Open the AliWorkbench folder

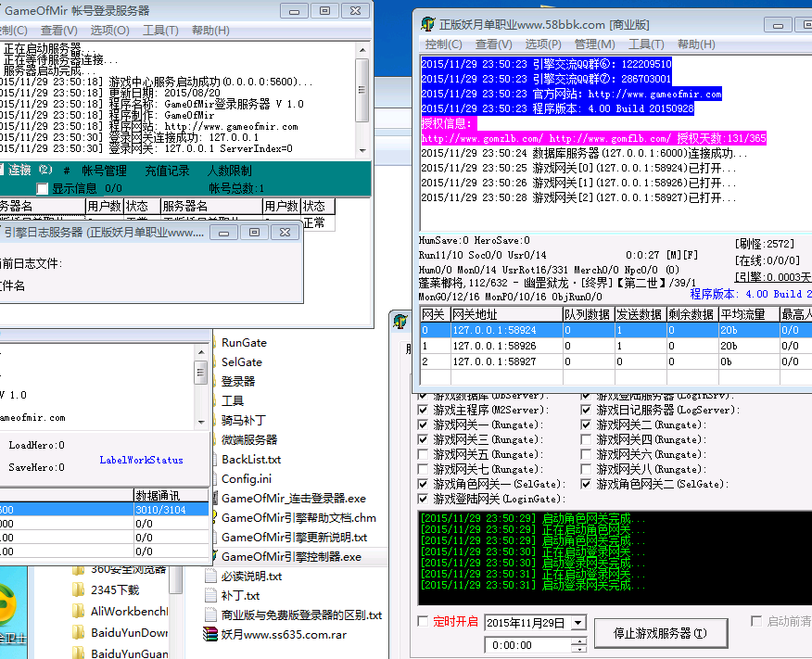click(x=129, y=612)
